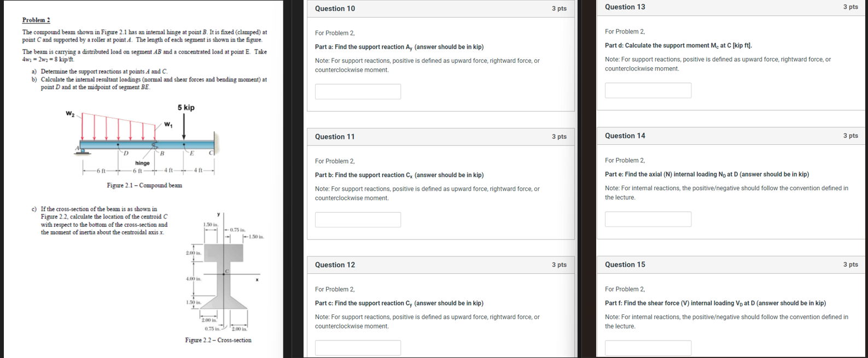Click the I-beam cross-section drawing
Viewport: 868px width, 358px height.
[223, 276]
